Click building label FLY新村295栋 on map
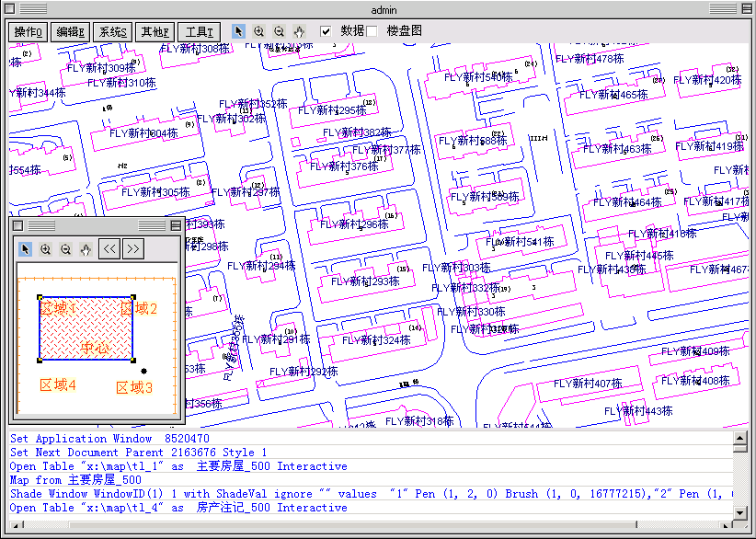 click(332, 110)
